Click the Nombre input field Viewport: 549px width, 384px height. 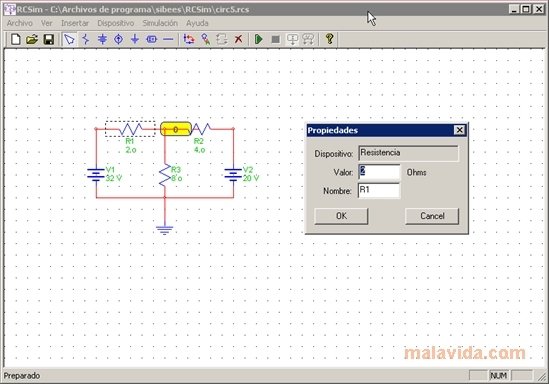379,190
